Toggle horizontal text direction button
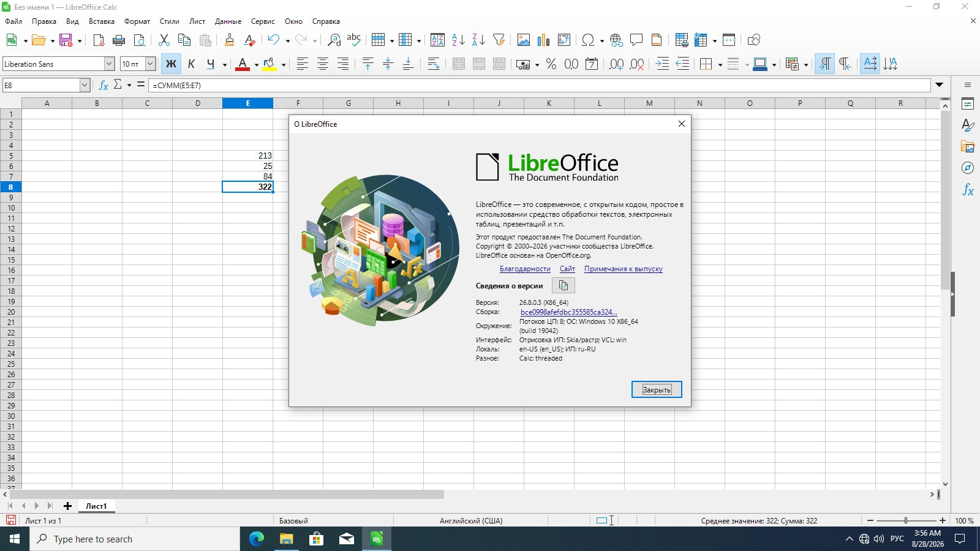 coord(870,64)
